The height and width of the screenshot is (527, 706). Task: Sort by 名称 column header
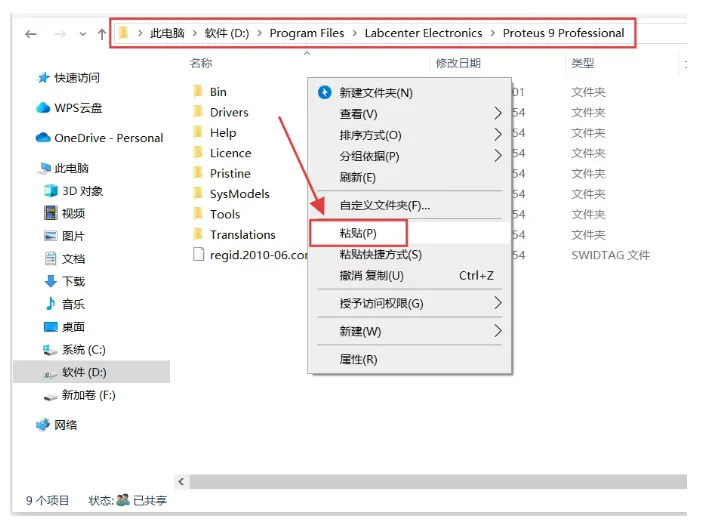[201, 63]
